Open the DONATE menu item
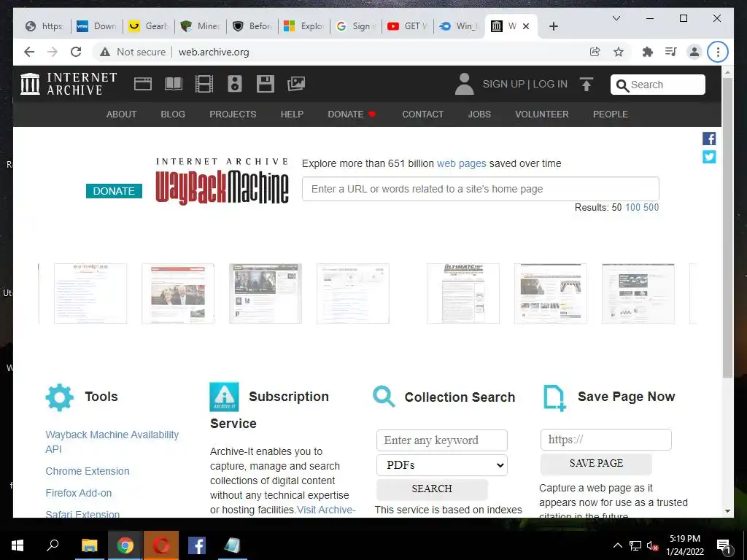Image resolution: width=747 pixels, height=560 pixels. pyautogui.click(x=352, y=114)
